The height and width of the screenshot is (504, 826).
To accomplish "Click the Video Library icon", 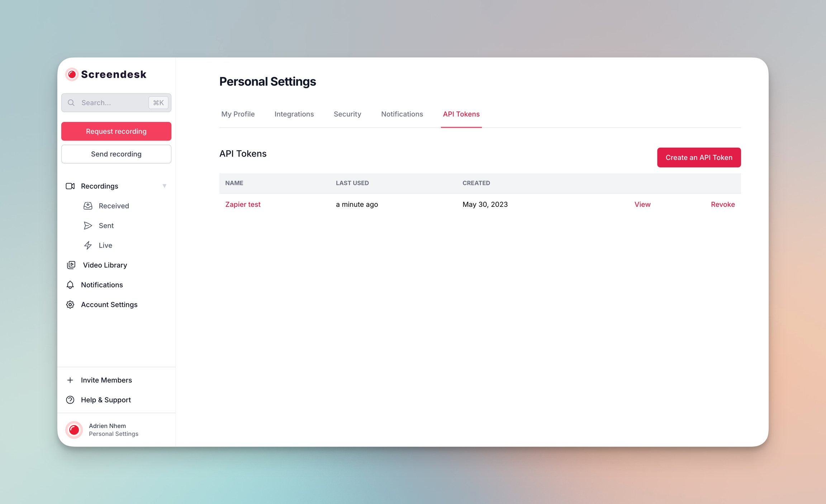I will pyautogui.click(x=71, y=265).
